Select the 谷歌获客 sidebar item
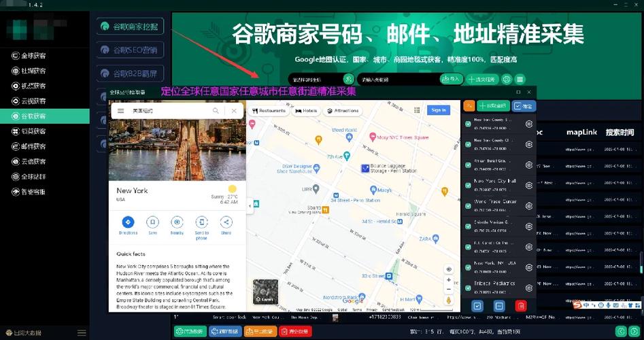Screen dimensions: 644x340 [x=44, y=116]
